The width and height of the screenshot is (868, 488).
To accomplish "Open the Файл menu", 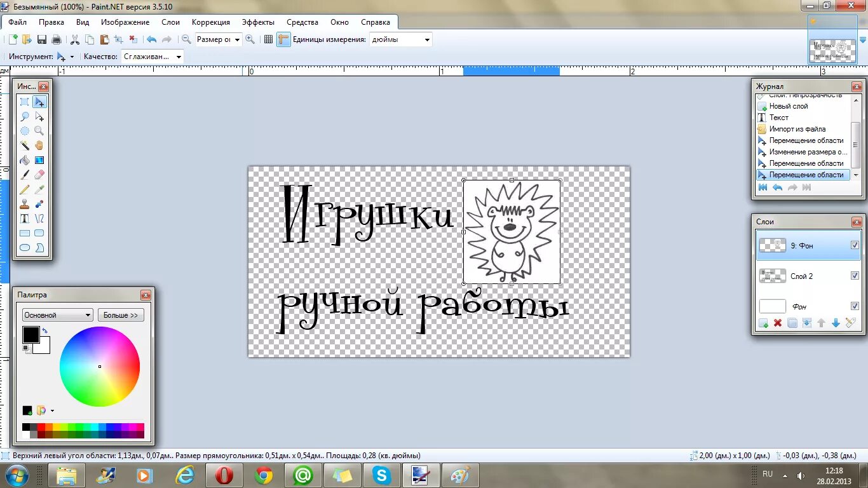I will (x=17, y=22).
